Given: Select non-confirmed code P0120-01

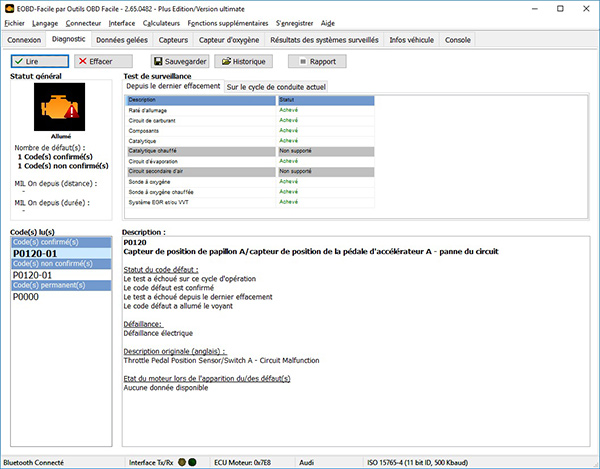Looking at the screenshot, I should coord(61,275).
